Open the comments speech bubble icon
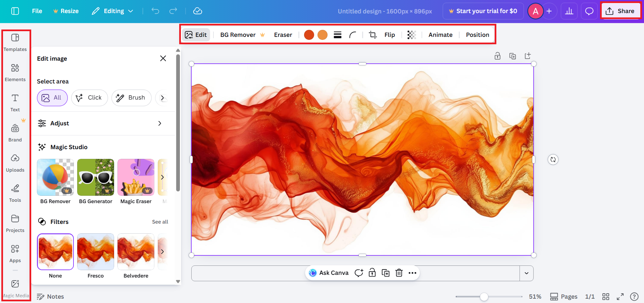This screenshot has width=644, height=303. click(589, 11)
